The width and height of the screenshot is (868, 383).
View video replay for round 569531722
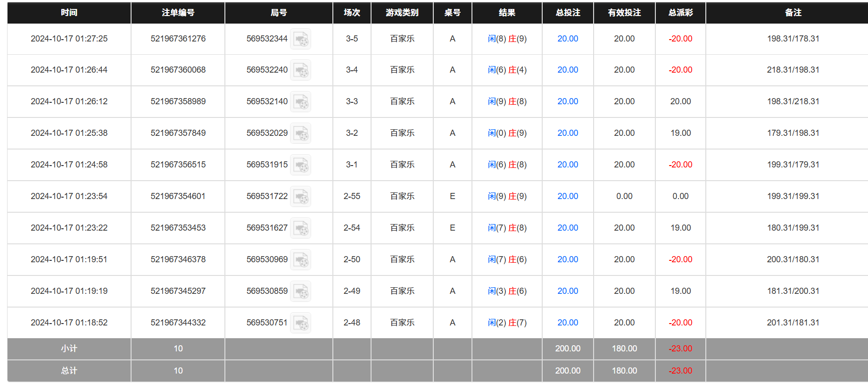pyautogui.click(x=300, y=197)
